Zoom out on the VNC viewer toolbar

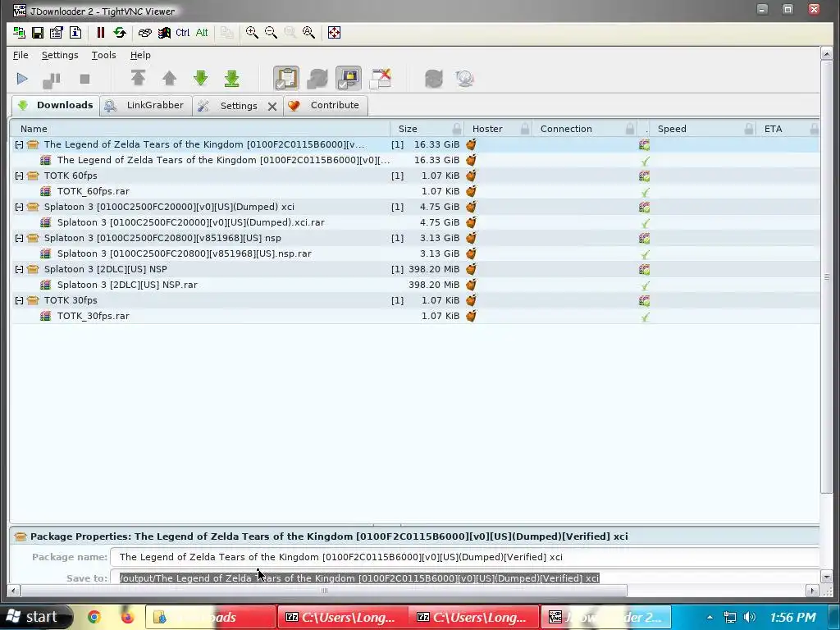point(271,33)
